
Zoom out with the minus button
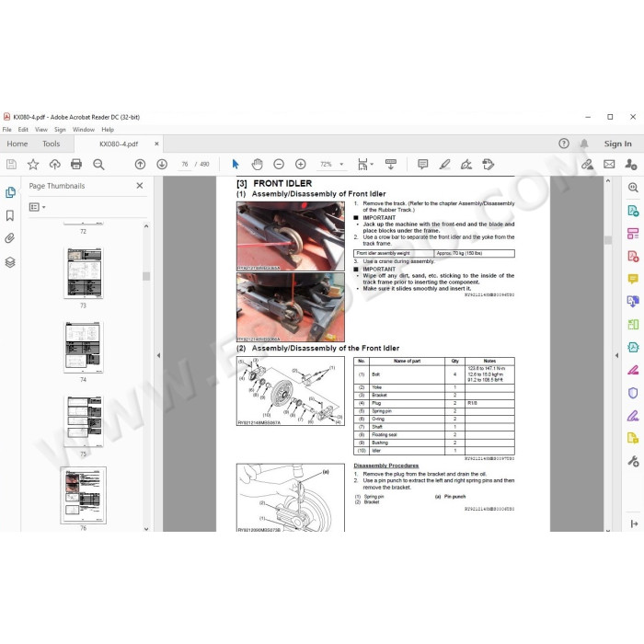coord(279,165)
